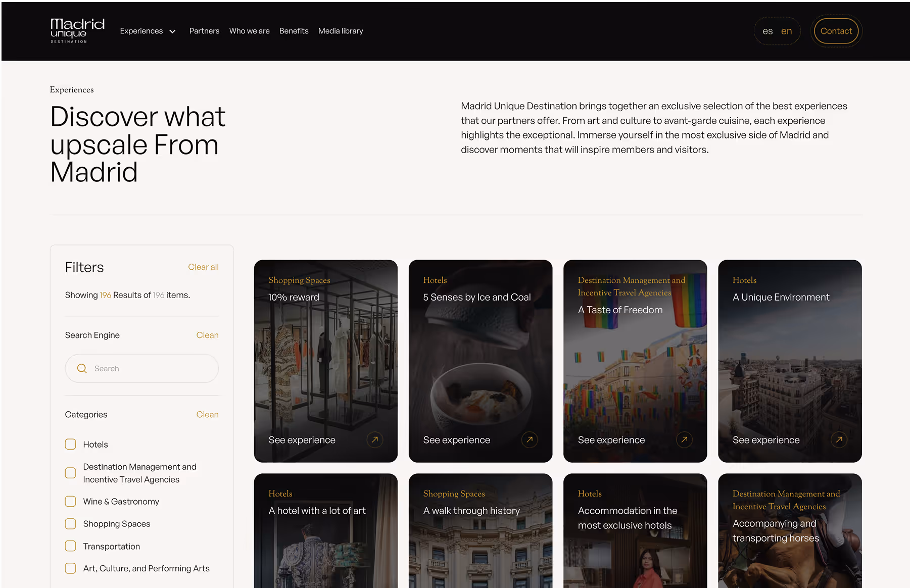Select the Transportation checkbox
910x588 pixels.
(71, 546)
